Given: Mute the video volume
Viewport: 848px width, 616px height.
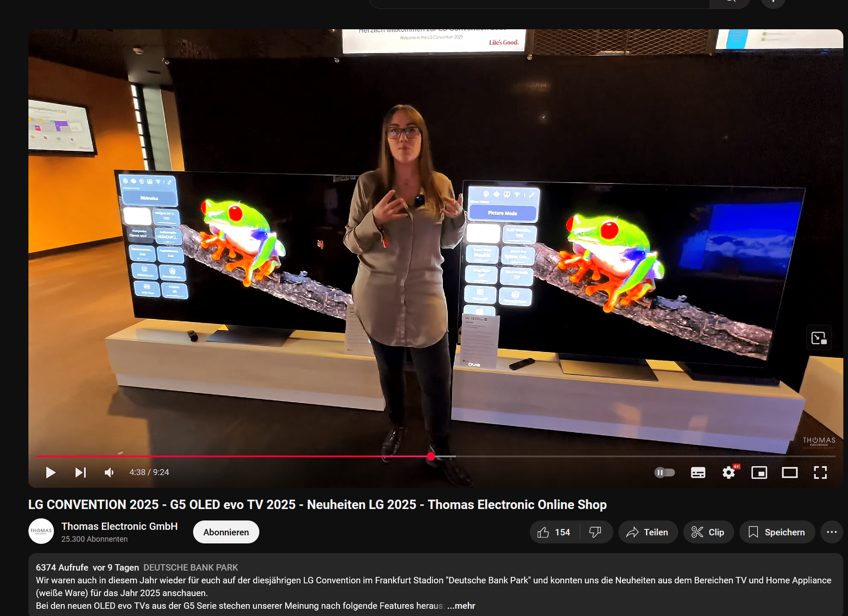Looking at the screenshot, I should (110, 472).
